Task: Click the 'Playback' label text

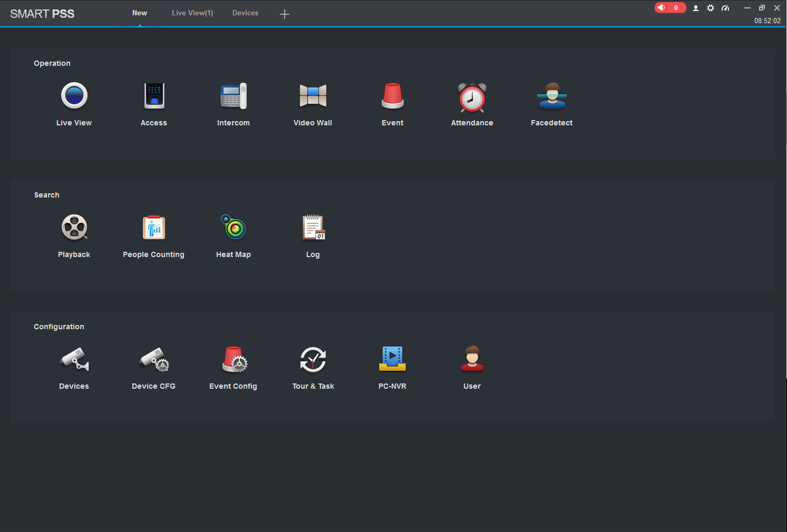Action: click(x=74, y=254)
